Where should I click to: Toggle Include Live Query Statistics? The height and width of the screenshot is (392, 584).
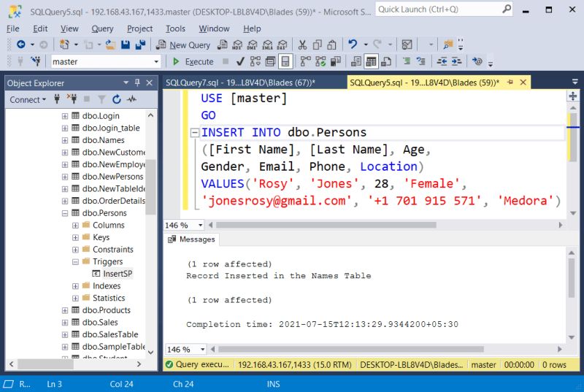tap(320, 61)
